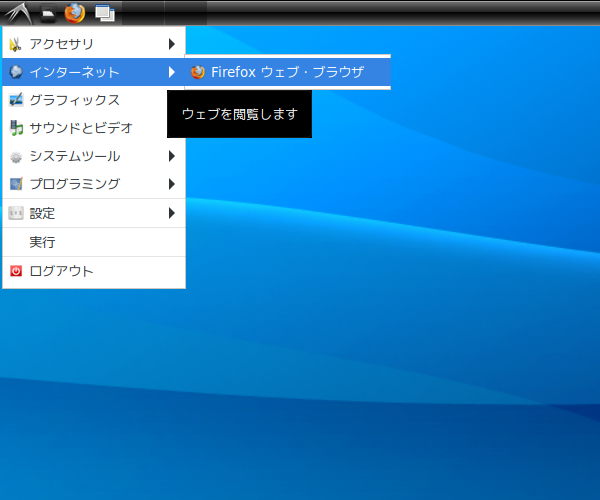Open the システムツール menu entry
The image size is (600, 500).
(94, 156)
